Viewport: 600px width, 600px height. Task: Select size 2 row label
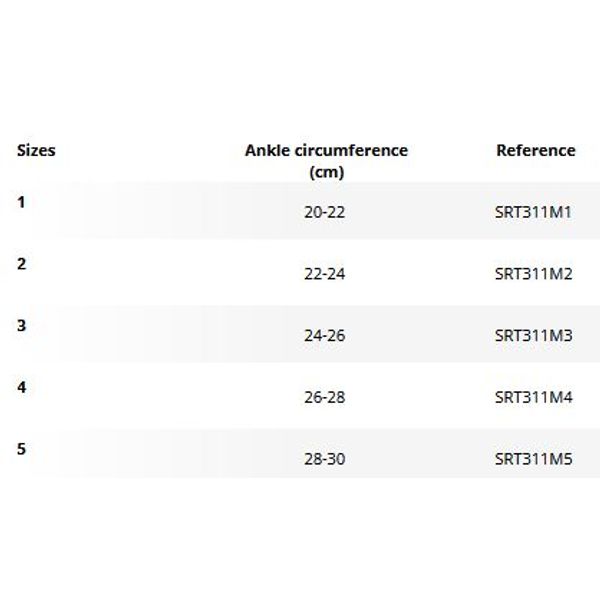21,264
